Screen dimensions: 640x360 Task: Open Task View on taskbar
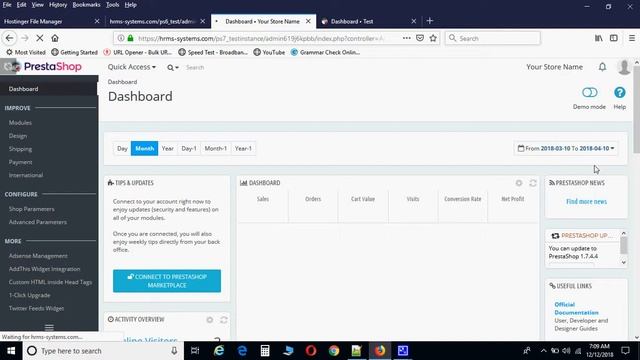click(195, 351)
